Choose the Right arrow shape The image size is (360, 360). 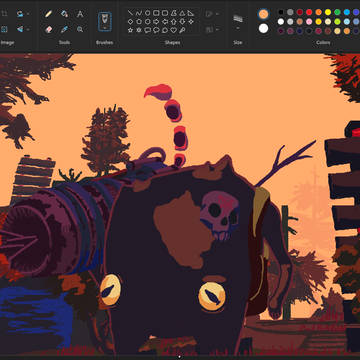tap(156, 22)
